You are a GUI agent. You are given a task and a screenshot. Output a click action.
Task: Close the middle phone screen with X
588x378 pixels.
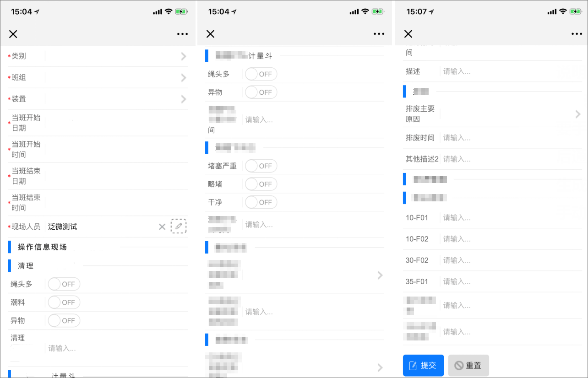(x=210, y=34)
